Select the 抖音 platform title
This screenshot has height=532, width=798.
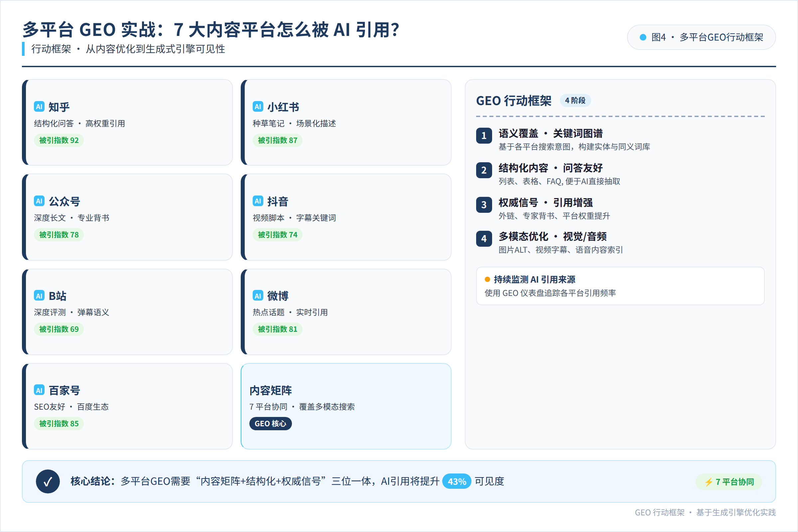tap(278, 201)
